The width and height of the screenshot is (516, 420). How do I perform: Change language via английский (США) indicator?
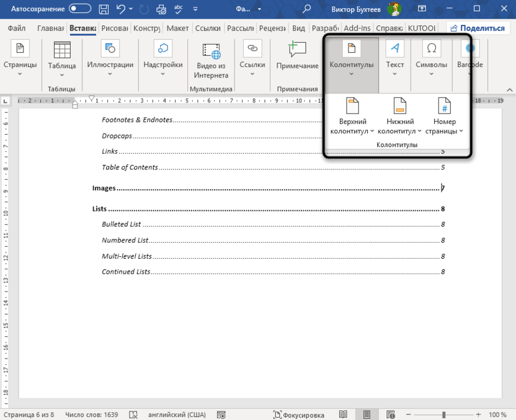[x=178, y=414]
